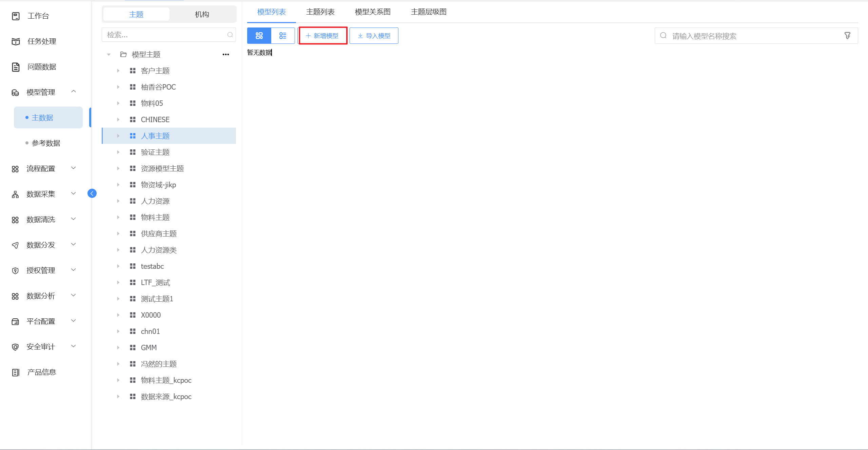Click the 导入模型 button
Viewport: 868px width, 450px height.
[374, 36]
